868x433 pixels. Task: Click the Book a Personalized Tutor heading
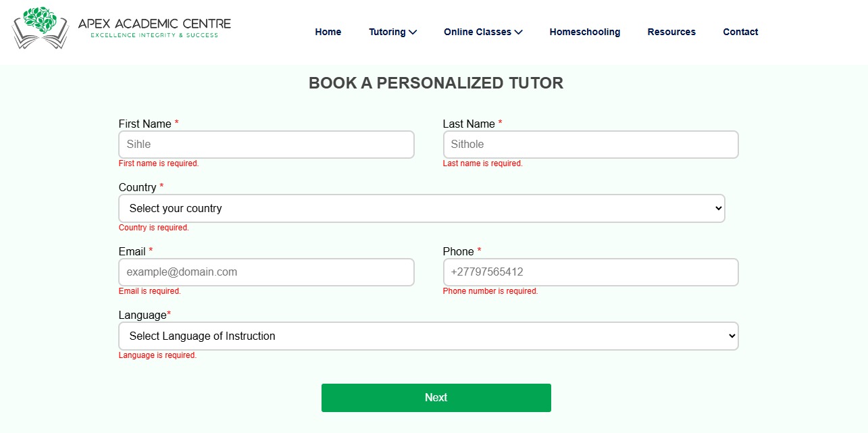coord(436,83)
